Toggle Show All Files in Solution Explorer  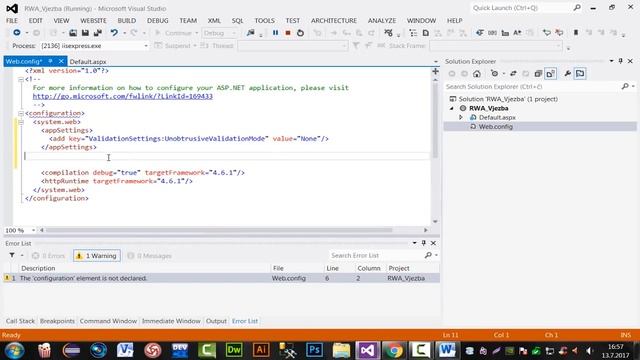tap(551, 74)
